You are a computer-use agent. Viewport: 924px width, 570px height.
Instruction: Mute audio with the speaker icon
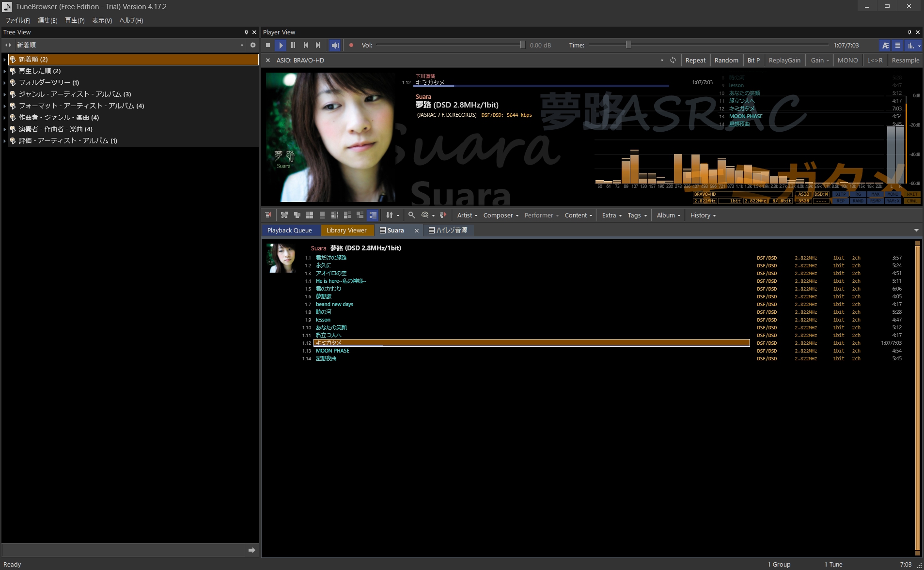point(335,45)
